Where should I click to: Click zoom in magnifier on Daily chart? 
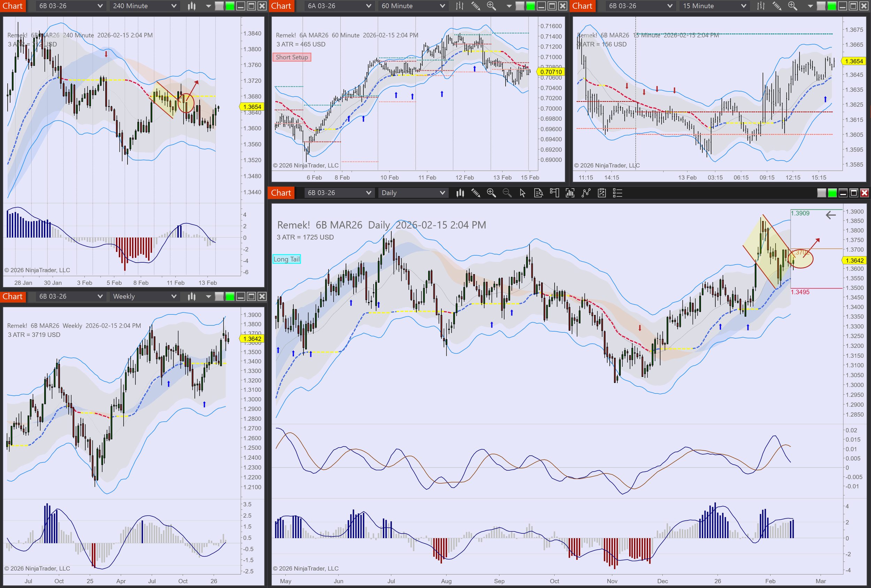[x=491, y=193]
